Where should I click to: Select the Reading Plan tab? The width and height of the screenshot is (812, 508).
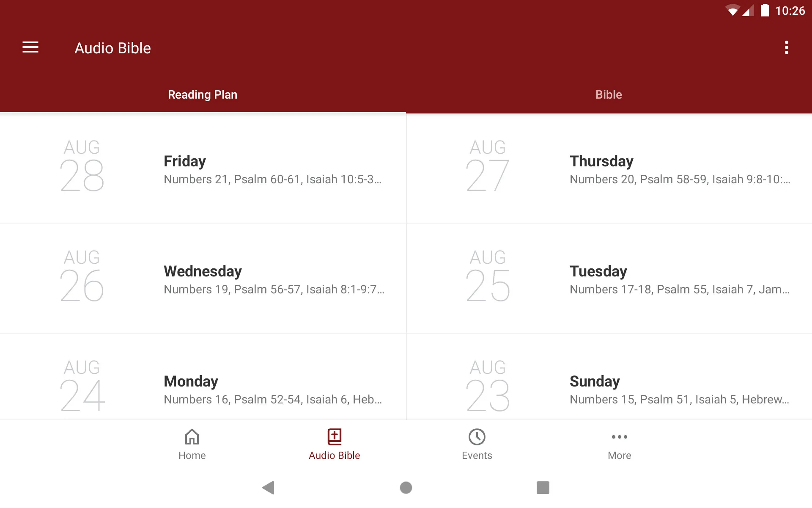(x=203, y=94)
